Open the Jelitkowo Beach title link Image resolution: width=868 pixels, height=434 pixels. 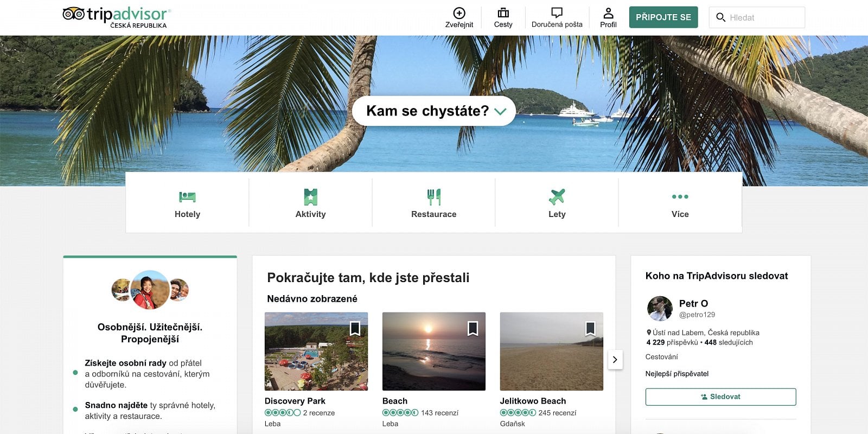533,401
